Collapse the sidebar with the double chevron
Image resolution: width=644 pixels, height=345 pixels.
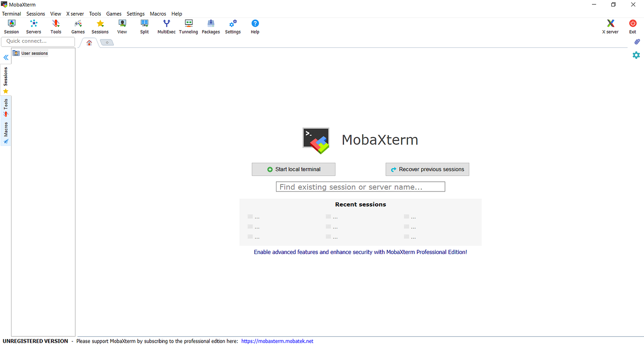tap(6, 57)
